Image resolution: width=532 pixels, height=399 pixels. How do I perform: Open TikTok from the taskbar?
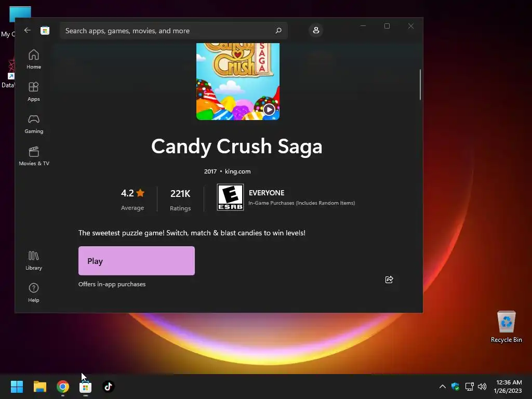pos(108,387)
